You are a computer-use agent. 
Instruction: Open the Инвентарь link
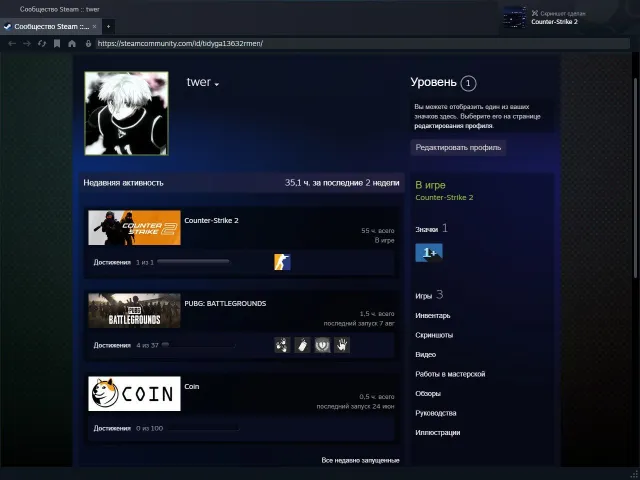tap(433, 316)
